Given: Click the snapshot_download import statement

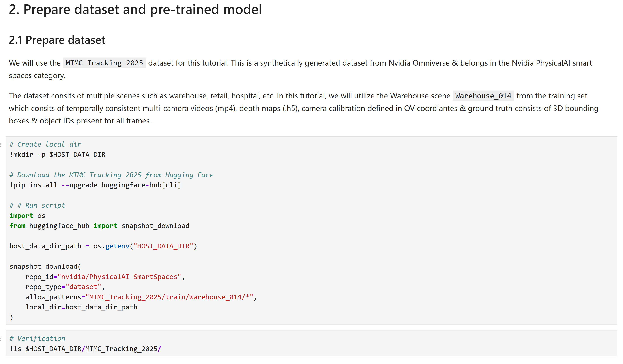Looking at the screenshot, I should coord(99,226).
